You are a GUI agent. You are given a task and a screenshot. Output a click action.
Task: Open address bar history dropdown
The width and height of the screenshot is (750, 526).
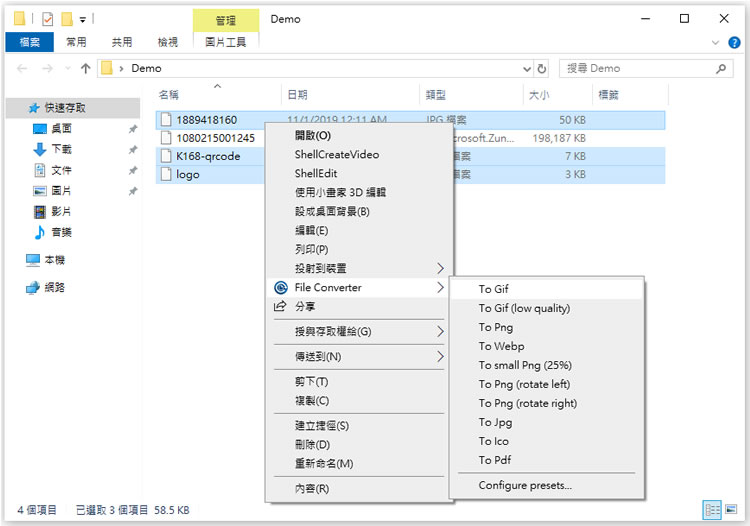click(528, 69)
